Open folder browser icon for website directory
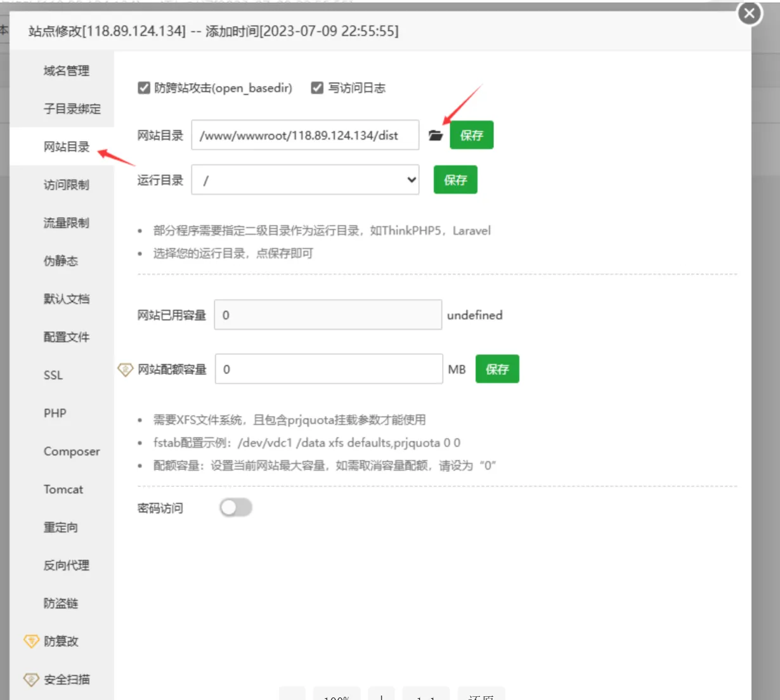This screenshot has height=700, width=780. tap(435, 135)
